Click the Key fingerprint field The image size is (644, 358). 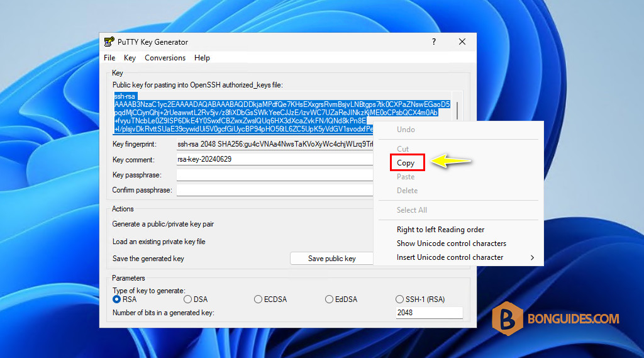[x=275, y=144]
